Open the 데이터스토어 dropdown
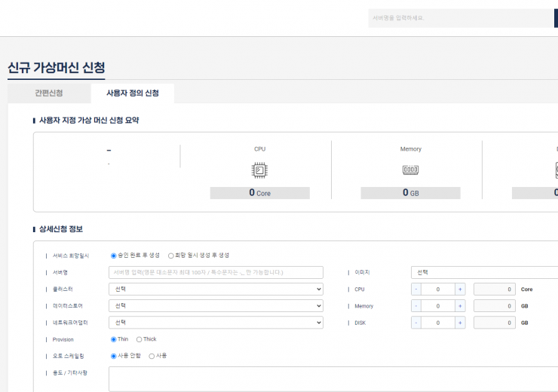This screenshot has width=558, height=392. 216,306
